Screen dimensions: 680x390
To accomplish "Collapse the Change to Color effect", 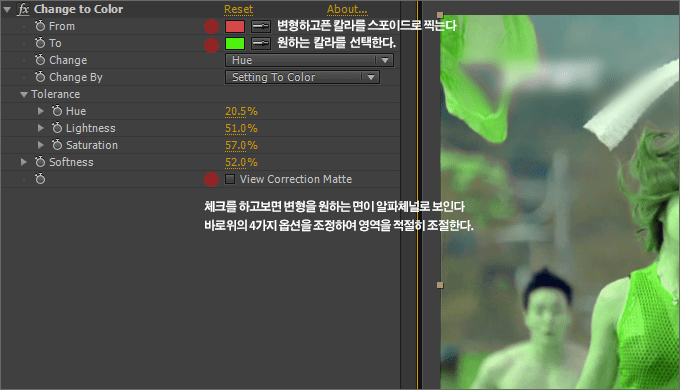I will [7, 10].
